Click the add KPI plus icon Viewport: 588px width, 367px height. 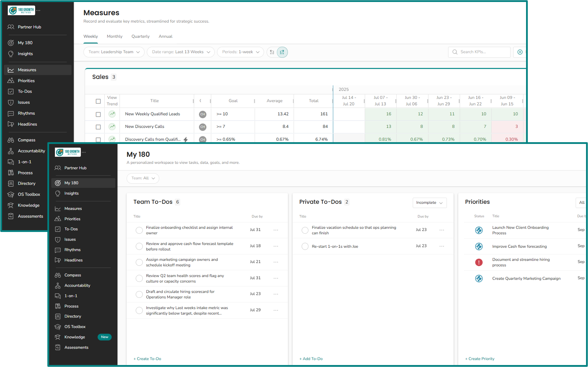point(520,52)
